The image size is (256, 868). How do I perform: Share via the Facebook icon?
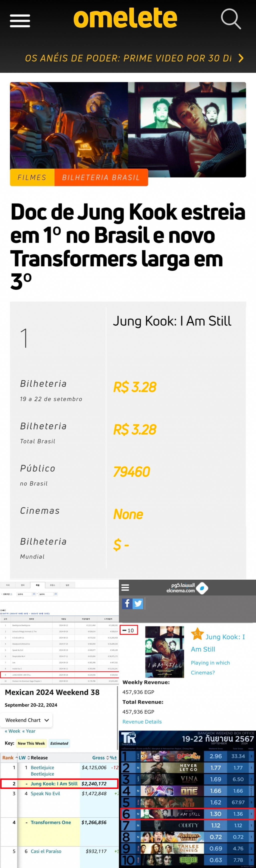tap(127, 603)
